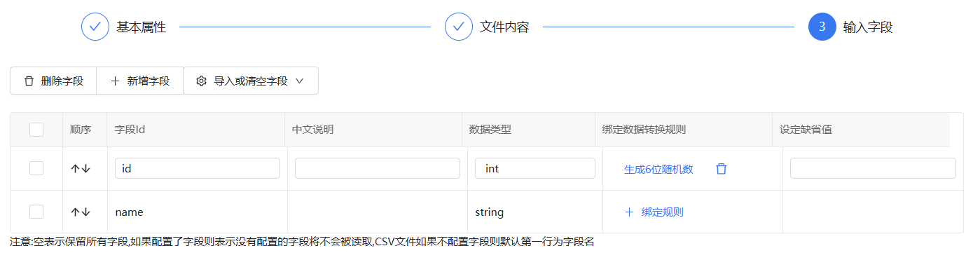Screen dimensions: 980x253
Task: Toggle the select-all checkbox in table header
Action: (x=36, y=130)
